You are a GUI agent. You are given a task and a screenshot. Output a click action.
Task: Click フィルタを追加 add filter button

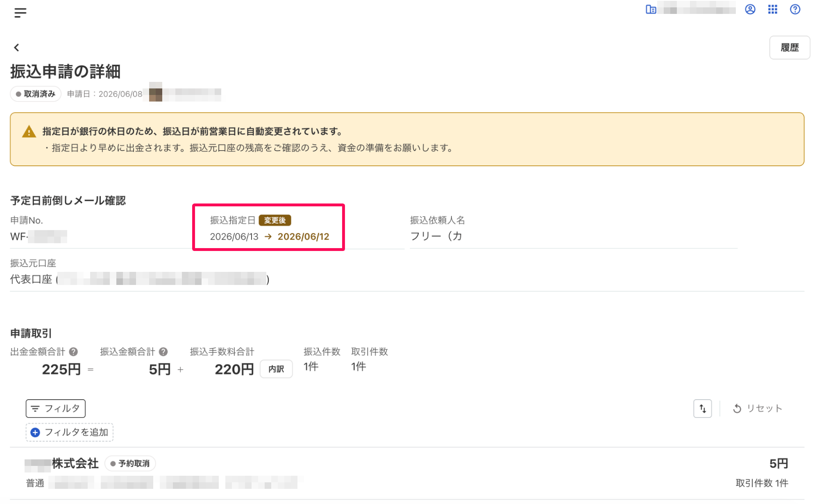pos(69,432)
